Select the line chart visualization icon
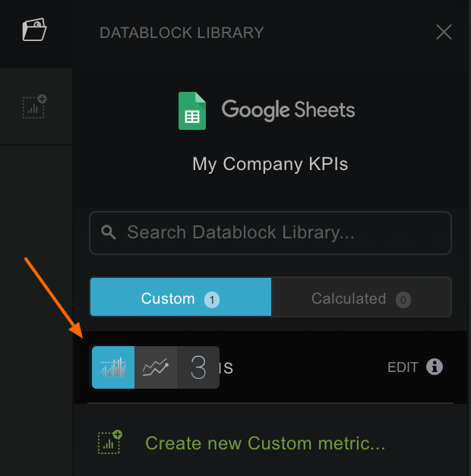This screenshot has width=471, height=476. [156, 367]
